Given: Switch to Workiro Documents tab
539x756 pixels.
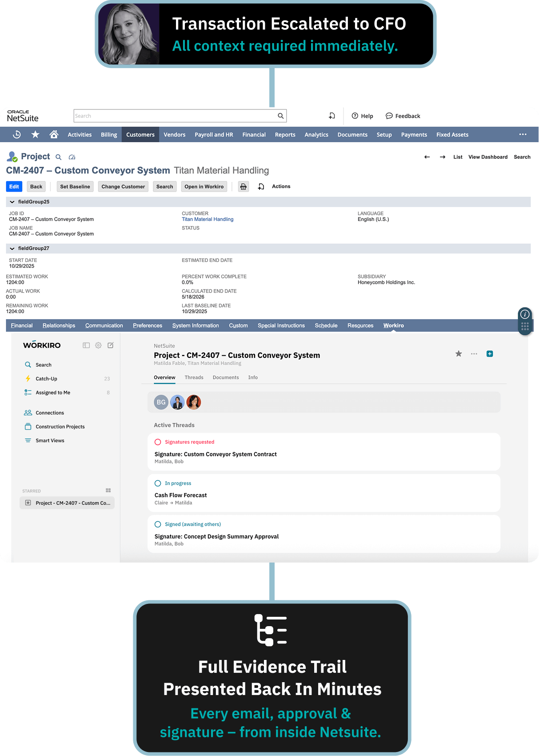Looking at the screenshot, I should 226,378.
